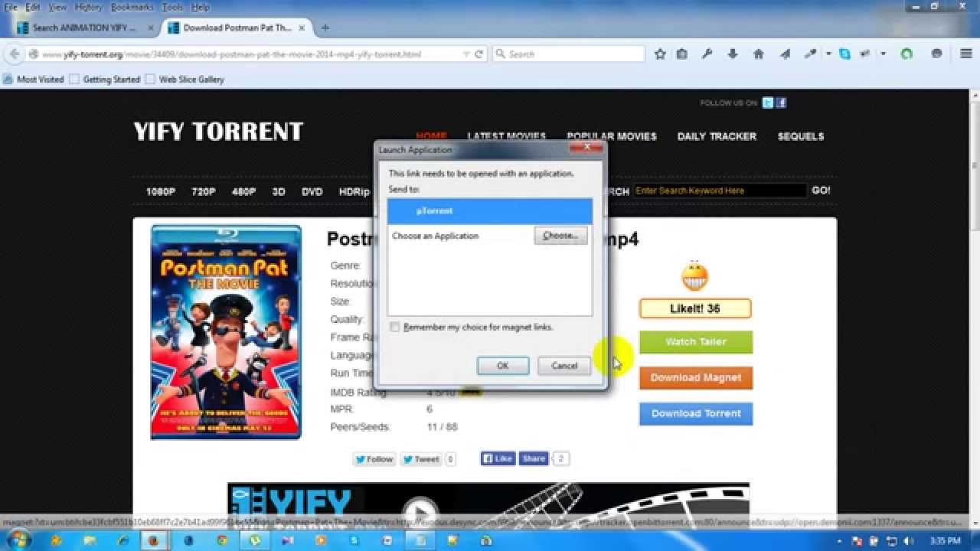
Task: Open the Web Slice Gallery bookmark
Action: (185, 80)
